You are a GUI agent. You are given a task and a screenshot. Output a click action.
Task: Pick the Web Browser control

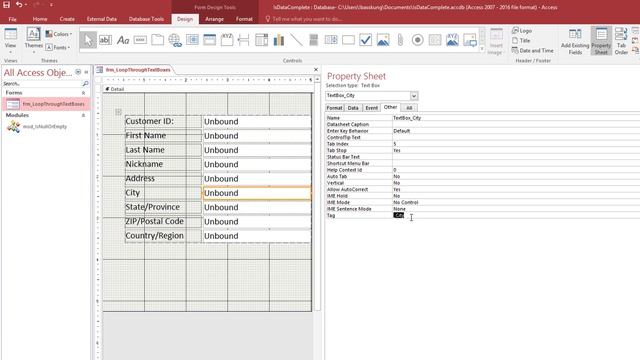192,40
